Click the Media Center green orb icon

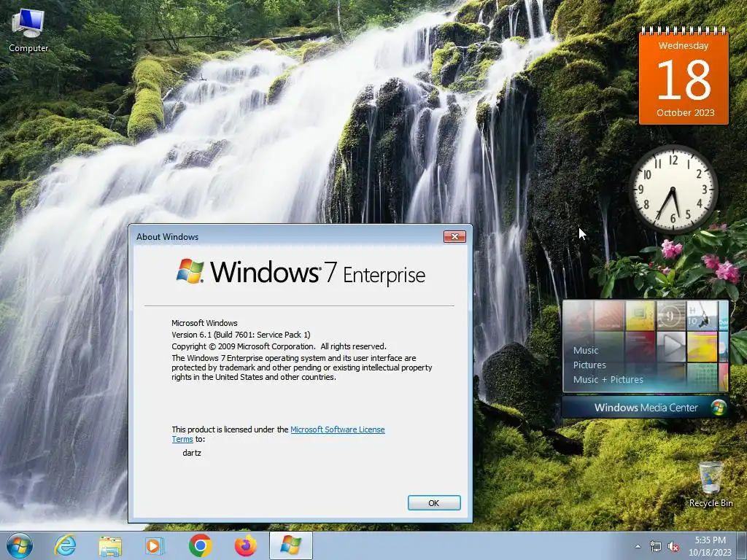[x=719, y=408]
